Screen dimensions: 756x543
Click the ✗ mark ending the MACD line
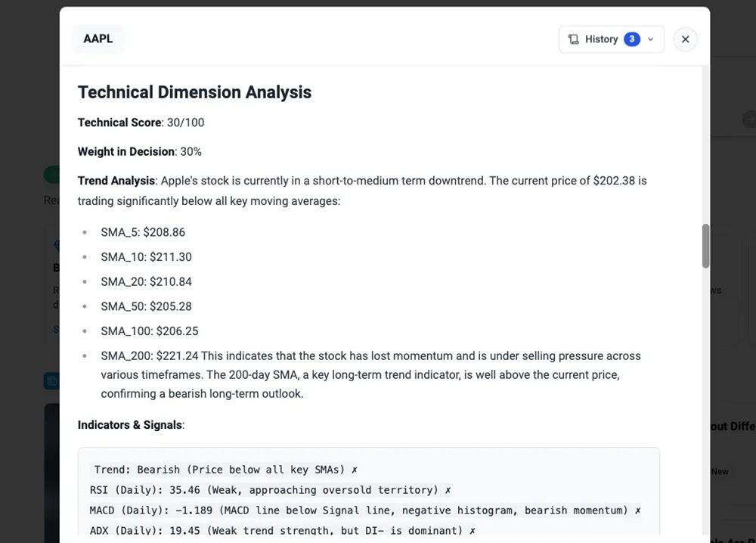tap(637, 510)
